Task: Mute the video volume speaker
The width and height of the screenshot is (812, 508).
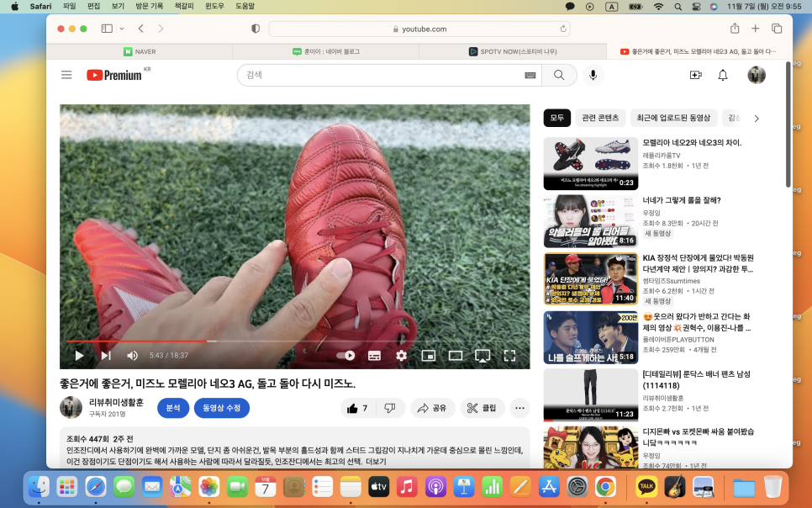Action: (x=133, y=356)
